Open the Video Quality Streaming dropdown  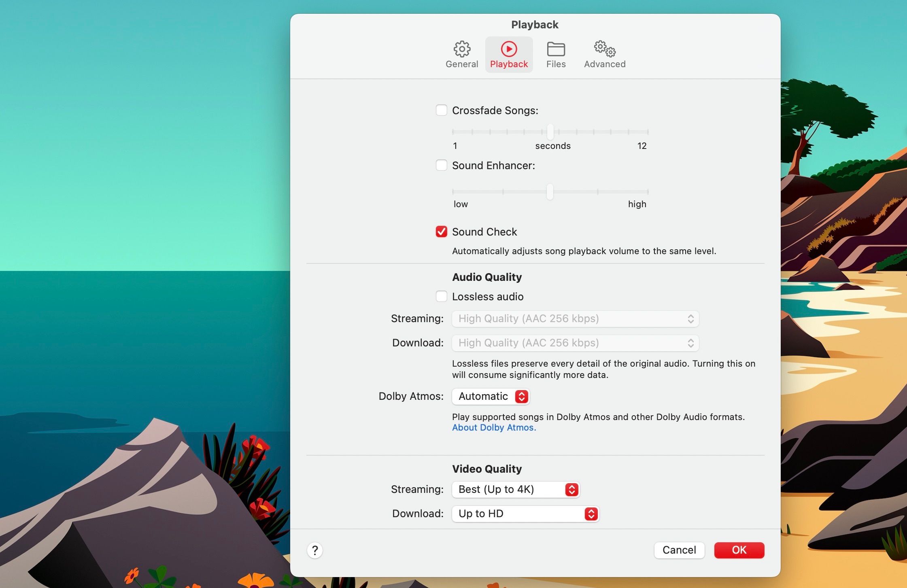[516, 490]
